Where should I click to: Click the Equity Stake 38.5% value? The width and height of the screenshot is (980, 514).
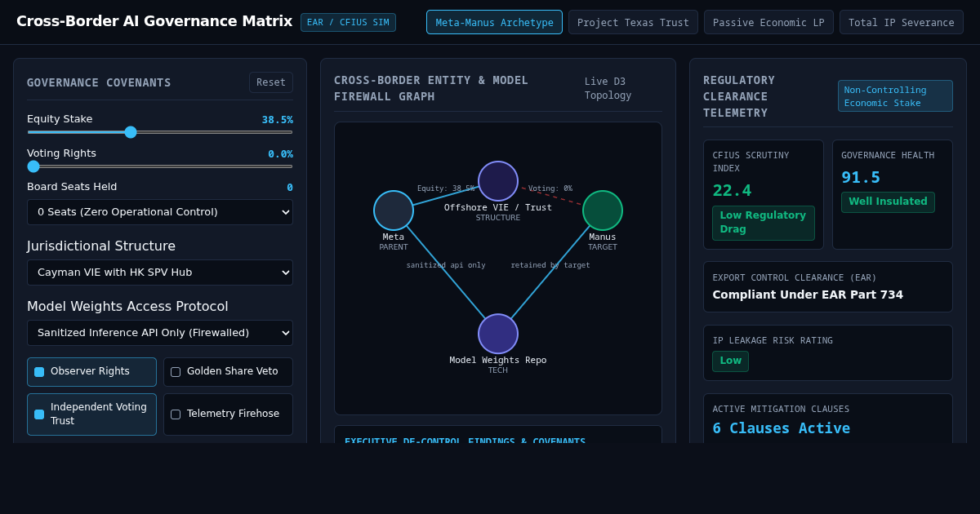278,120
